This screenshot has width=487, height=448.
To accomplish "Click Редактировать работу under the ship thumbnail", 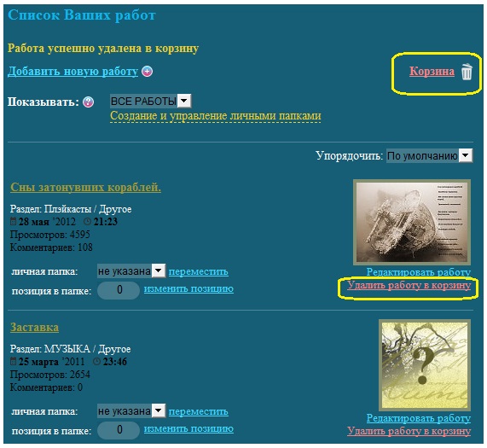I will (419, 272).
